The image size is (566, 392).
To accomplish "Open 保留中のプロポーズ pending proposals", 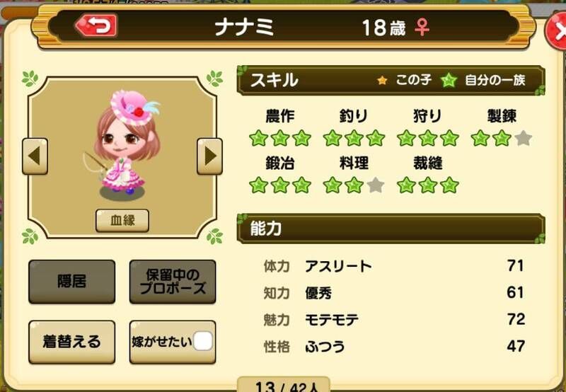I will point(173,282).
